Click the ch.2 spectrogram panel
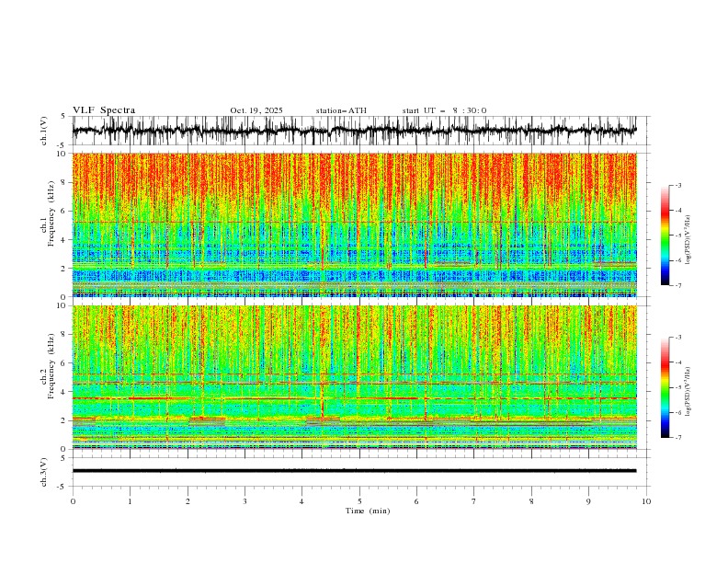The height and width of the screenshot is (563, 728). [355, 377]
